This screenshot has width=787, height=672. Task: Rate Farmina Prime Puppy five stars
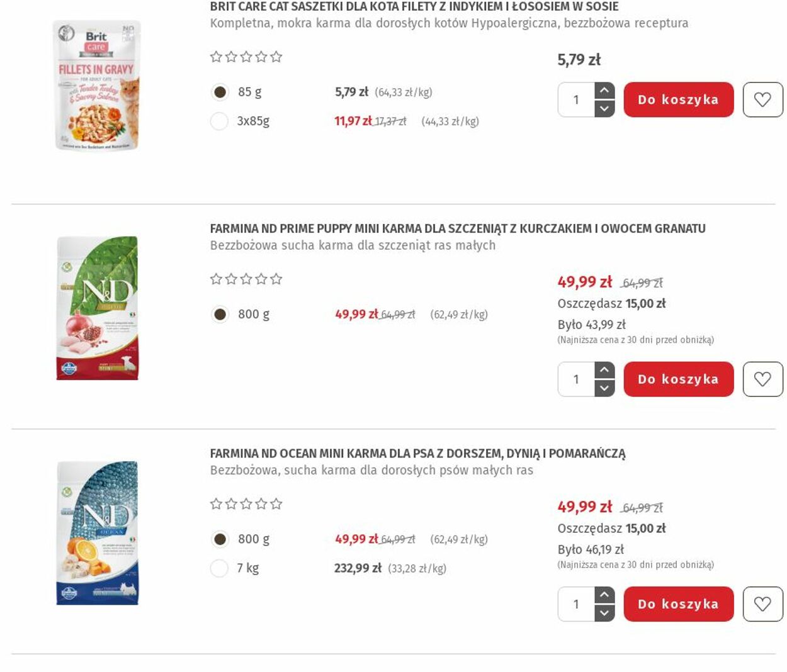tap(276, 279)
